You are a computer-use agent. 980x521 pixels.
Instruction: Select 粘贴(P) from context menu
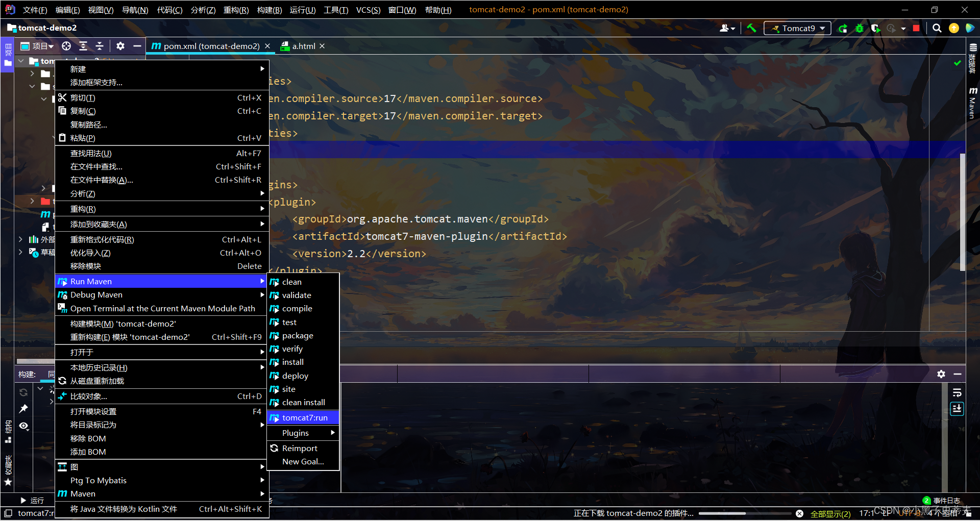pos(162,138)
